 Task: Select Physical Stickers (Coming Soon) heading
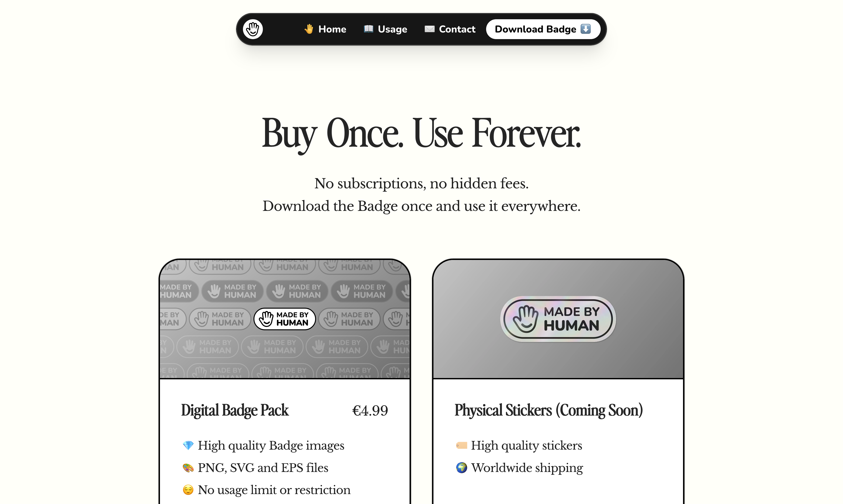point(548,410)
